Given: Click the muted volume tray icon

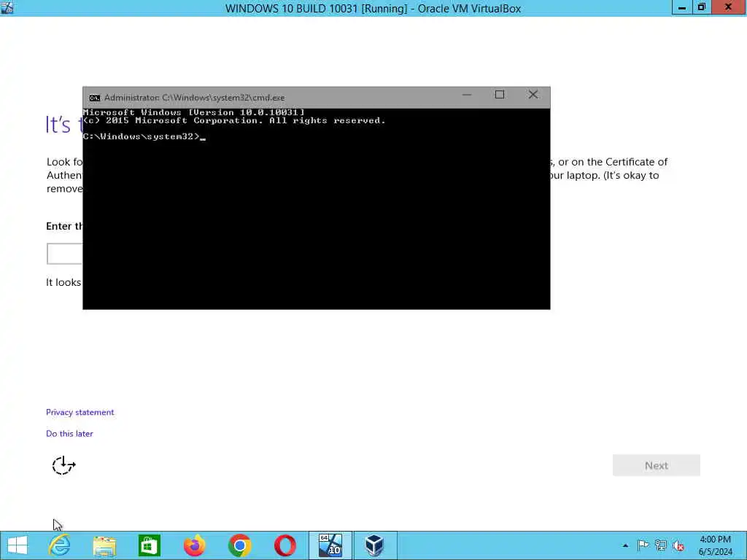Looking at the screenshot, I should tap(678, 546).
